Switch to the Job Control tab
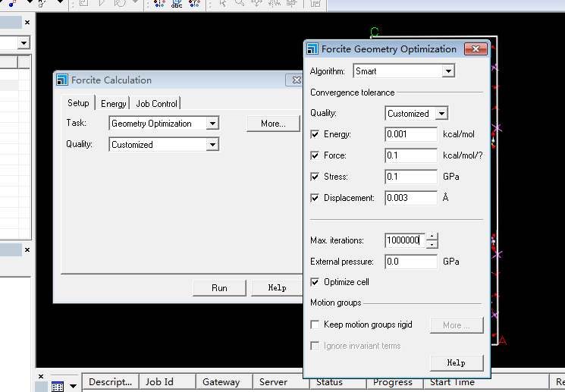Viewport: 565px width, 392px height. (156, 104)
